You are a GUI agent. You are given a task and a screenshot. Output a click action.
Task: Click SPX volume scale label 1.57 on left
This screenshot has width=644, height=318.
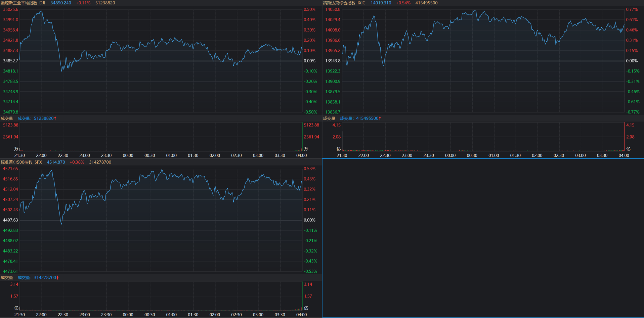[14, 296]
